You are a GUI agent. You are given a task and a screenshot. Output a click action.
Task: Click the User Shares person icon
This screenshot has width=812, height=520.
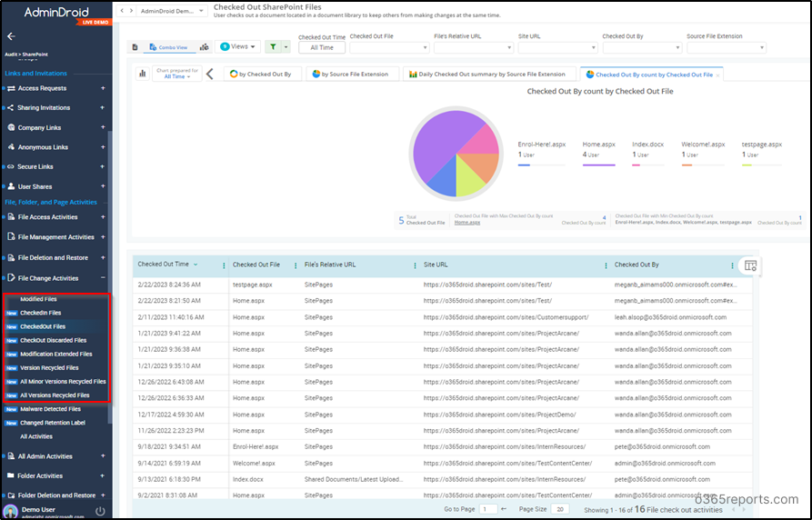pyautogui.click(x=11, y=186)
